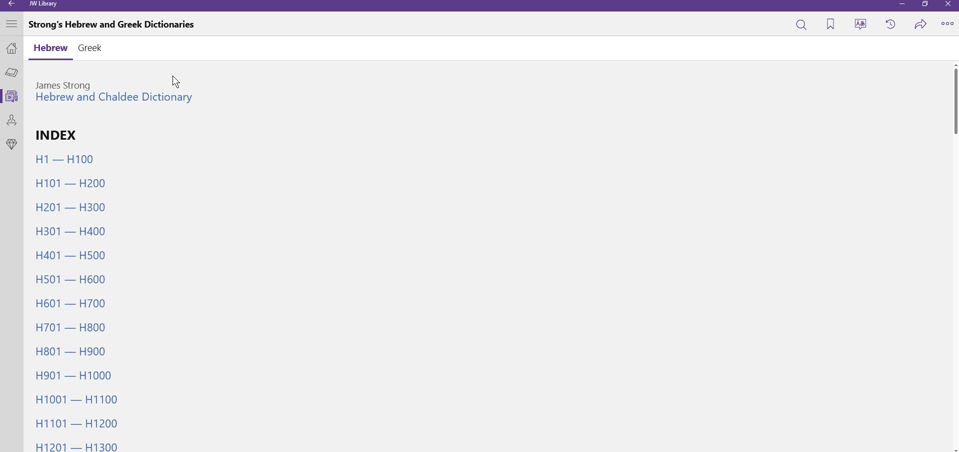Open the language selection icon
959x452 pixels.
tap(860, 24)
